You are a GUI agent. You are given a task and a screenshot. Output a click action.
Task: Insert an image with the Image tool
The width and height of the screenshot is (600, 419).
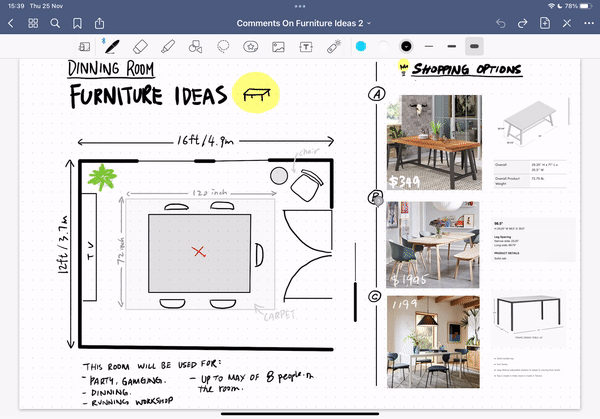[x=279, y=46]
